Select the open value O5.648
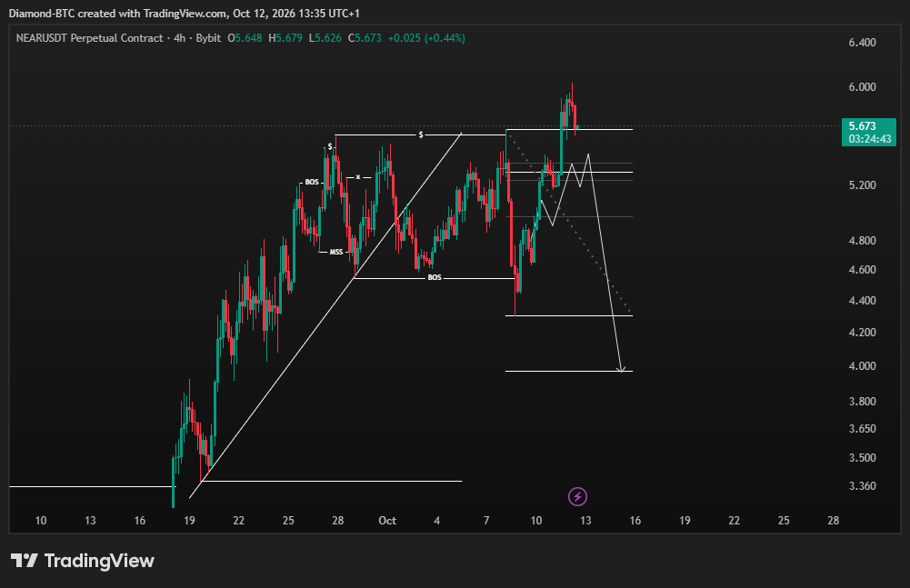Image resolution: width=910 pixels, height=588 pixels. click(x=245, y=38)
